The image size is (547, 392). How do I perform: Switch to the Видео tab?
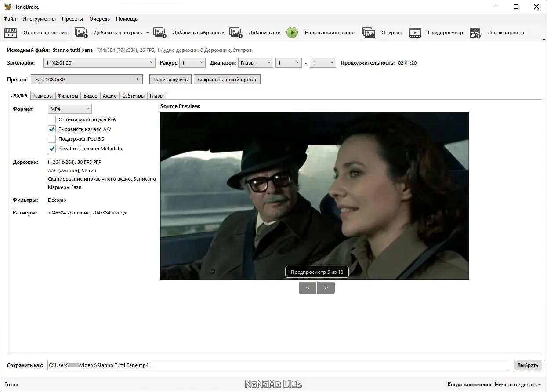[91, 96]
